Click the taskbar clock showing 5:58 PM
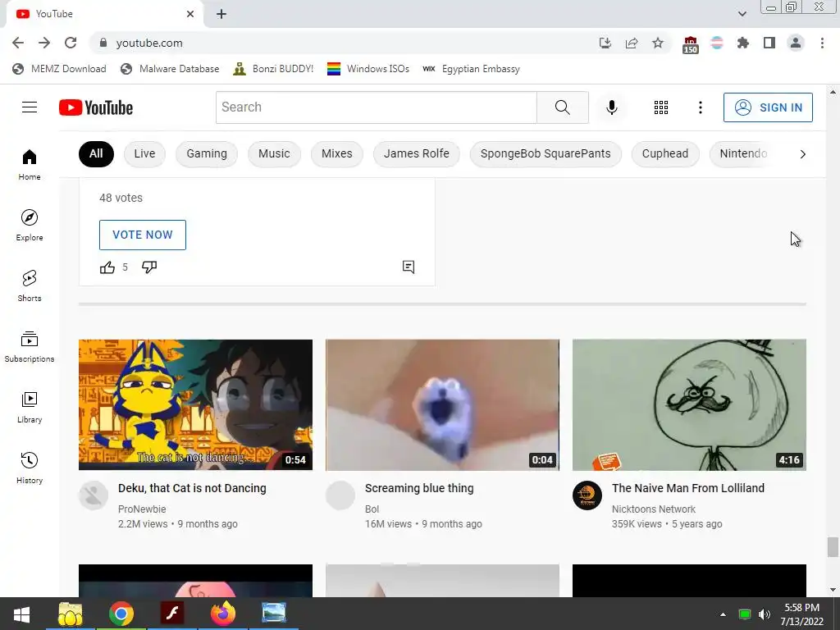This screenshot has height=630, width=840. point(801,614)
